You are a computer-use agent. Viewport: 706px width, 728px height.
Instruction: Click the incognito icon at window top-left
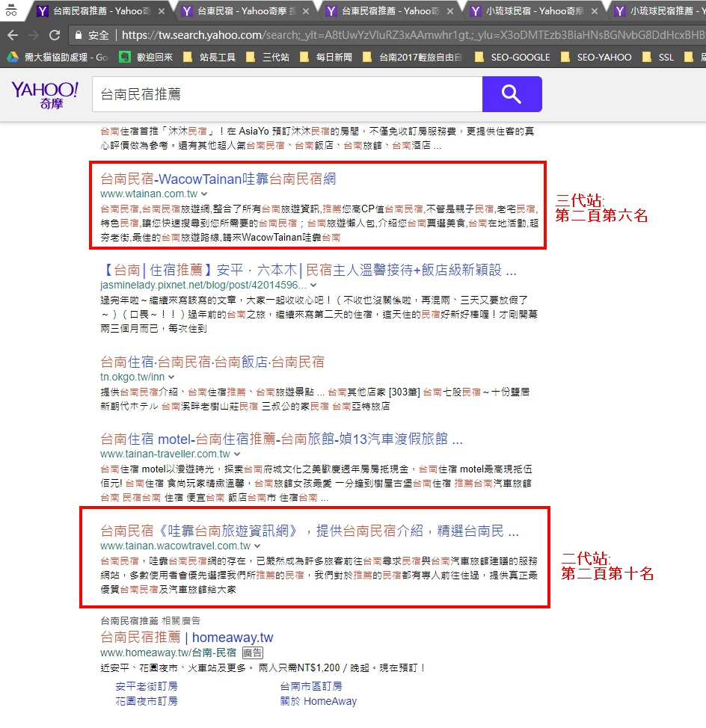(11, 10)
